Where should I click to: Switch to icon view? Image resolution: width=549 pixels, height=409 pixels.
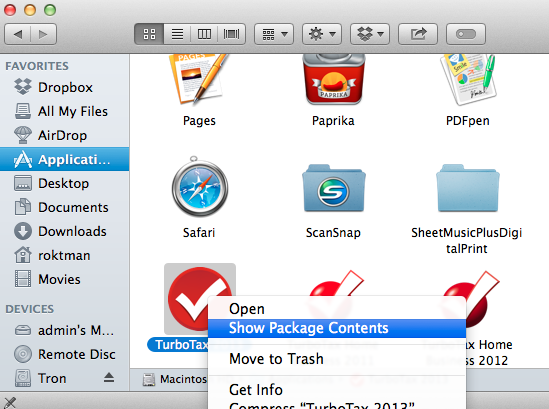tap(149, 34)
